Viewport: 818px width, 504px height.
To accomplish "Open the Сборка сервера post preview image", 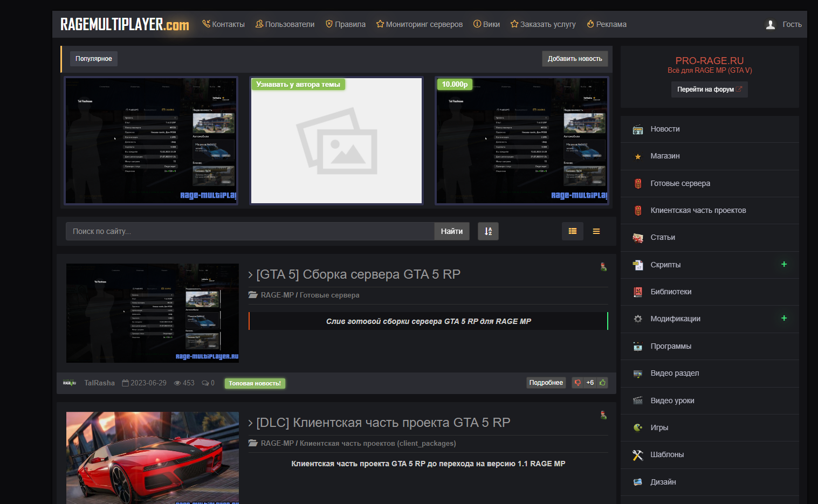I will click(x=153, y=313).
